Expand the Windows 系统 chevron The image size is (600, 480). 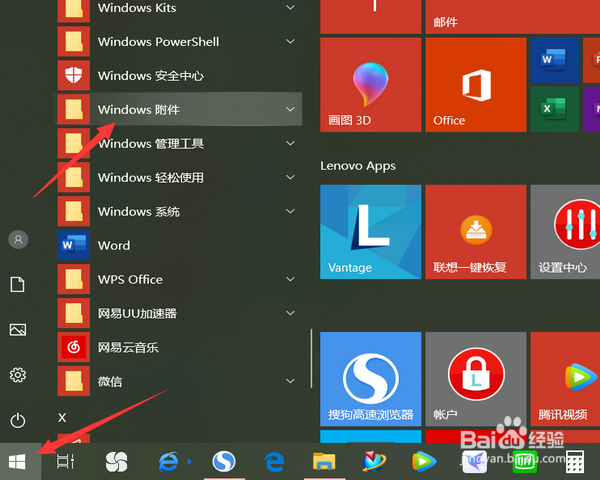pos(290,211)
